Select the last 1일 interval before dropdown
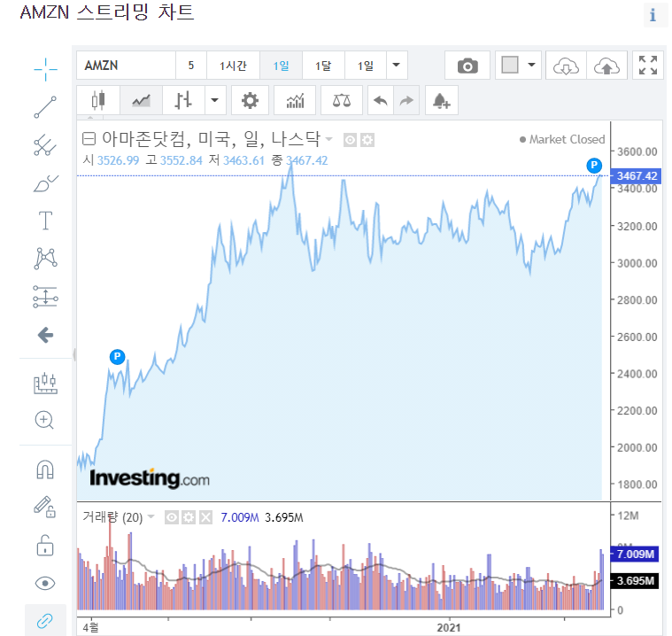The height and width of the screenshot is (636, 672). (x=366, y=66)
